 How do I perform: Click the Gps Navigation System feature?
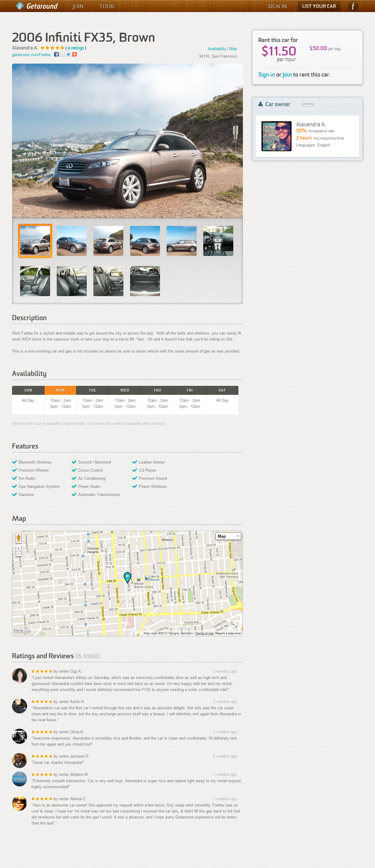39,487
